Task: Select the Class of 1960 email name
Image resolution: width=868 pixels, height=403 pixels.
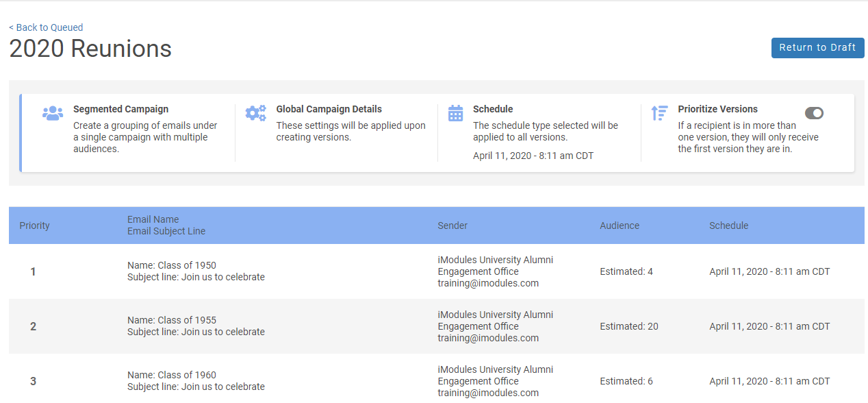Action: pyautogui.click(x=171, y=375)
